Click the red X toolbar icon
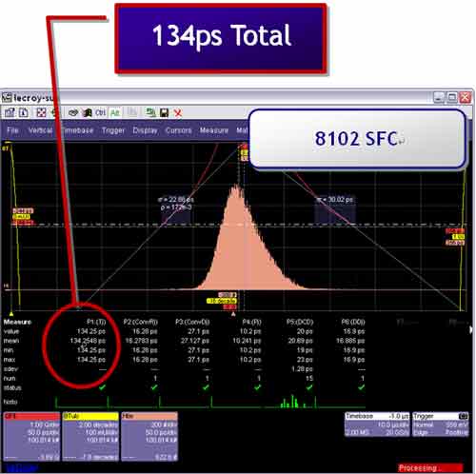 pyautogui.click(x=178, y=112)
